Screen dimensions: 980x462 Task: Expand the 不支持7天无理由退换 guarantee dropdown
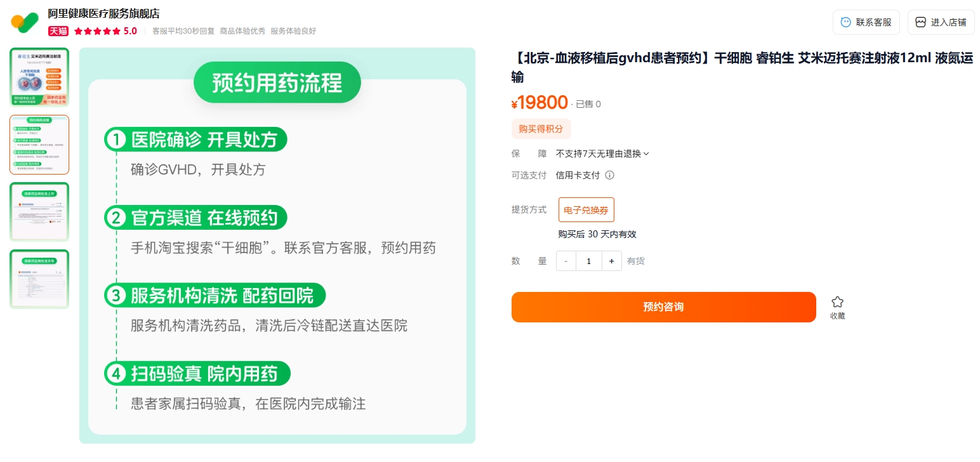coord(602,154)
